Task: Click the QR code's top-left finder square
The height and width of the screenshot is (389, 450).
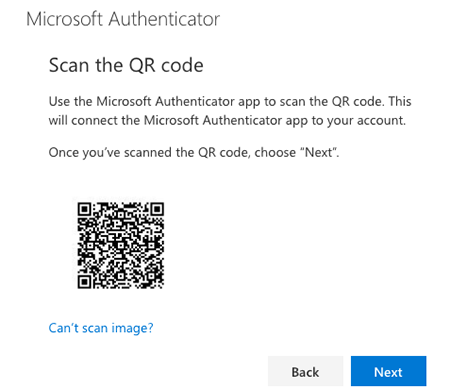Action: (84, 209)
